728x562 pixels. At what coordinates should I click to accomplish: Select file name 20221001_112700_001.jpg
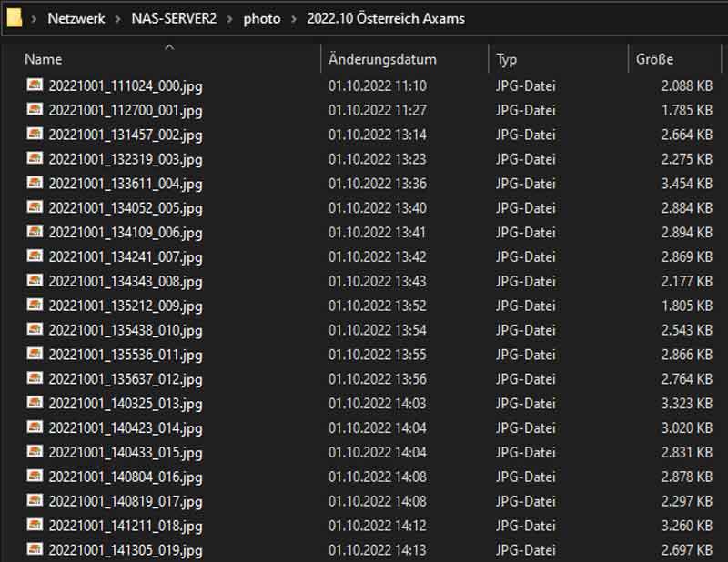coord(126,111)
